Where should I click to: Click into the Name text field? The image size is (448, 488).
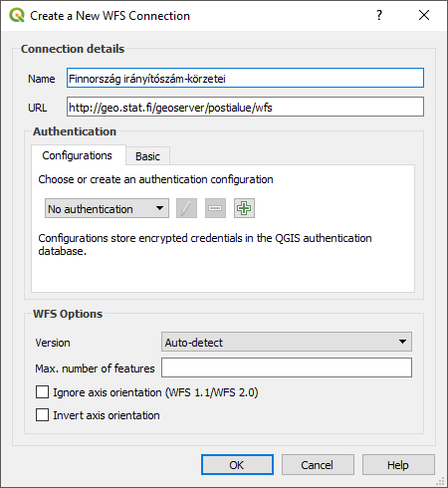click(245, 78)
